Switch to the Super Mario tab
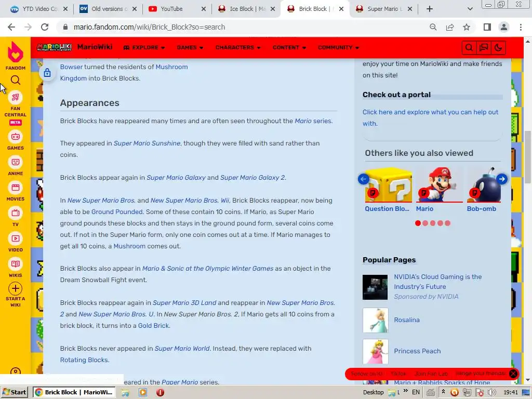The image size is (532, 399). tap(380, 9)
